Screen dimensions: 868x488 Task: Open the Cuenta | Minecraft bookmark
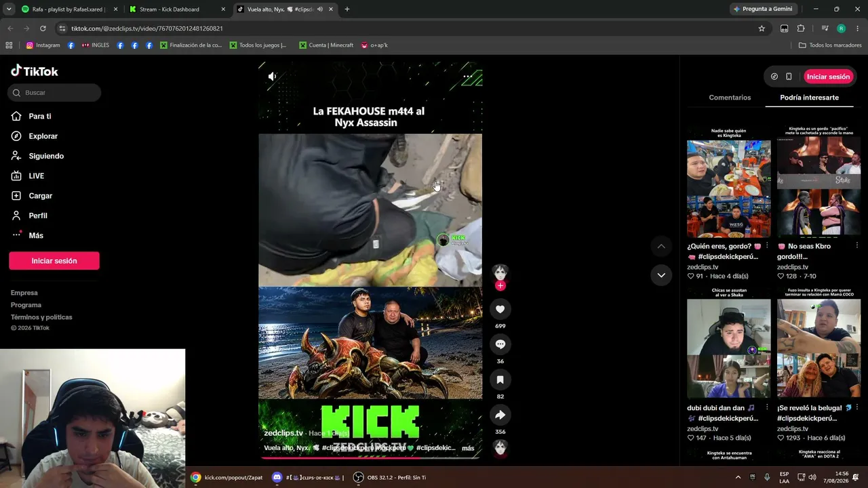tap(326, 45)
